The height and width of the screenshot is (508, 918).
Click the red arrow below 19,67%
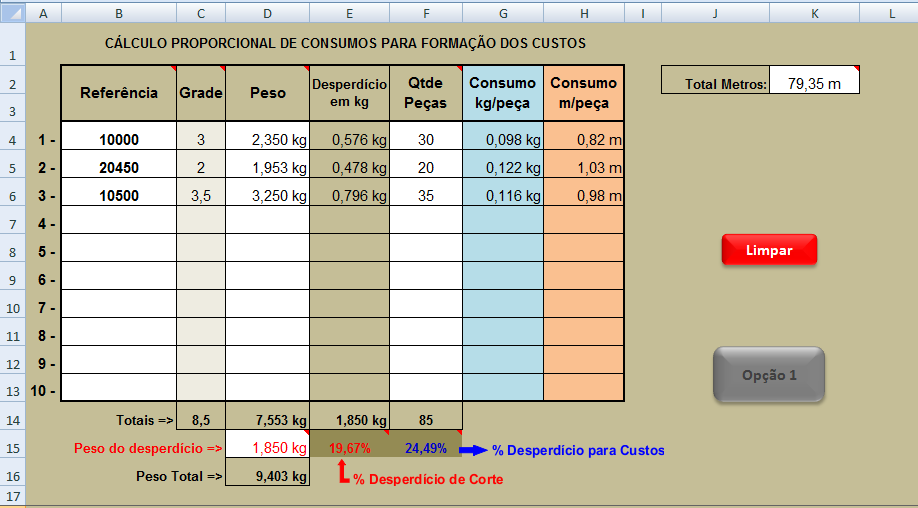[x=342, y=472]
